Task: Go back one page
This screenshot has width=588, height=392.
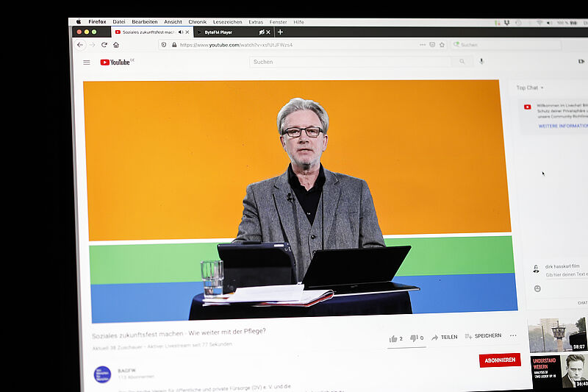Action: point(80,45)
